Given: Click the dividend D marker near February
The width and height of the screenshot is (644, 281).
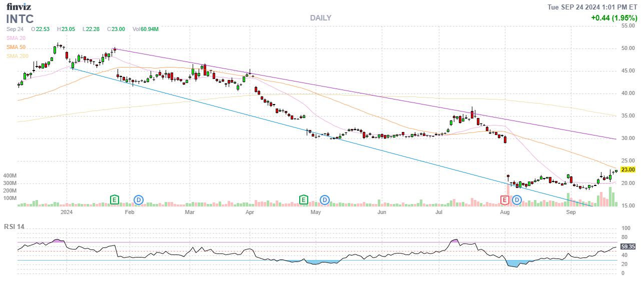Looking at the screenshot, I should click(x=139, y=199).
